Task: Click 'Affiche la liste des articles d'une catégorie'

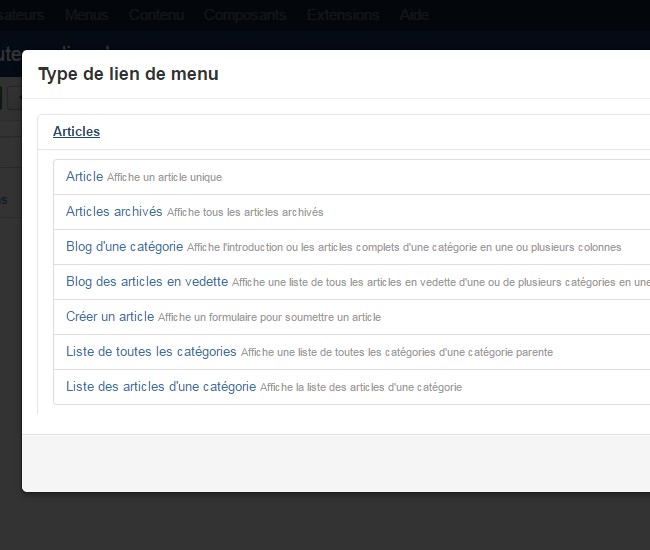Action: coord(361,388)
